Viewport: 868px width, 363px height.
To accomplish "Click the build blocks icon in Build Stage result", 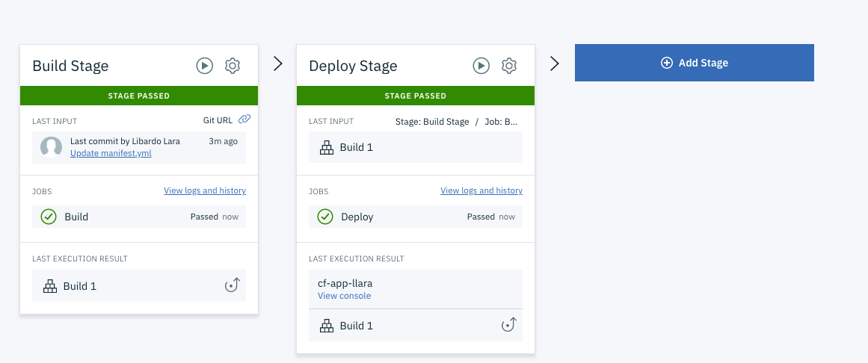I will (50, 286).
